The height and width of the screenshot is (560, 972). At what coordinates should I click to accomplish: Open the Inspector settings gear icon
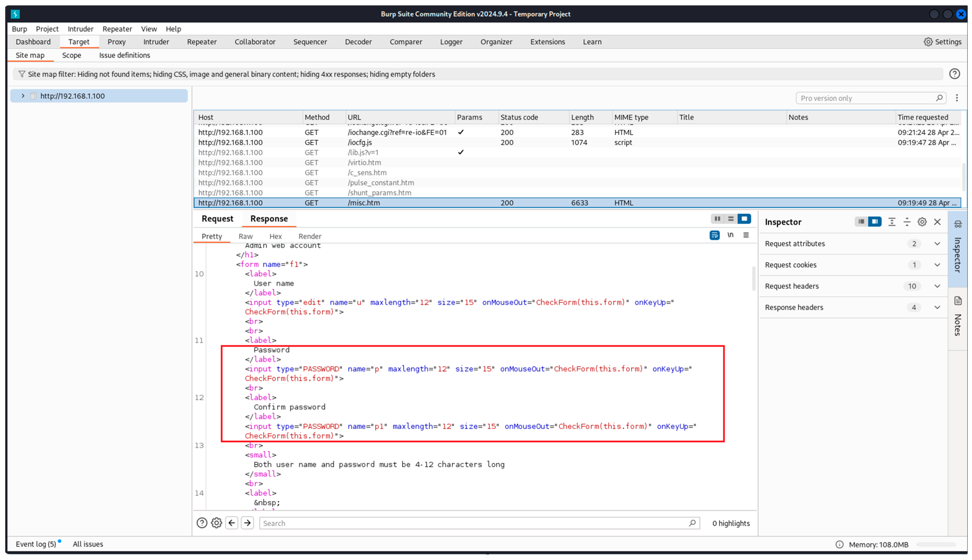922,222
